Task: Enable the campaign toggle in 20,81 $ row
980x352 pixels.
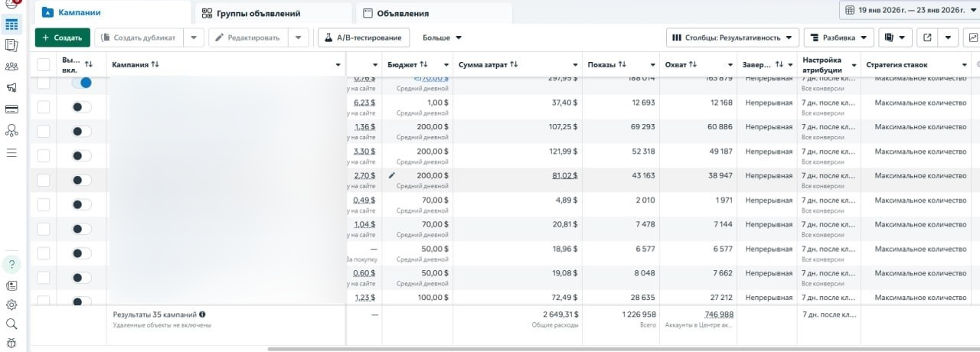Action: 81,229
